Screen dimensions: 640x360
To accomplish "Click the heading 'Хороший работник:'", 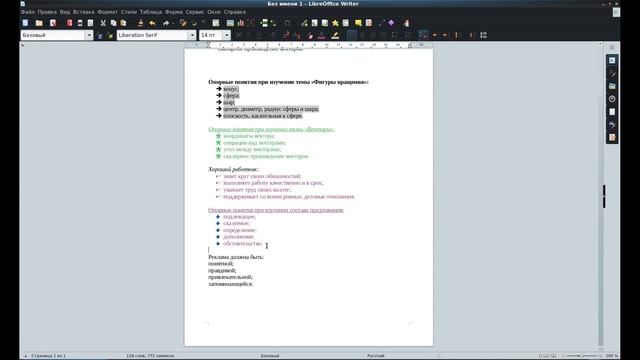I will (x=233, y=169).
